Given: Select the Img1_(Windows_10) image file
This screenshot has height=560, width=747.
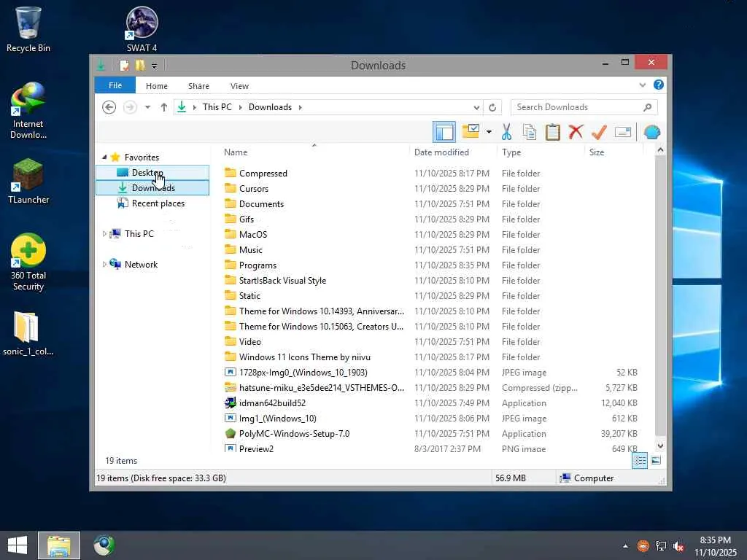Looking at the screenshot, I should coord(277,419).
